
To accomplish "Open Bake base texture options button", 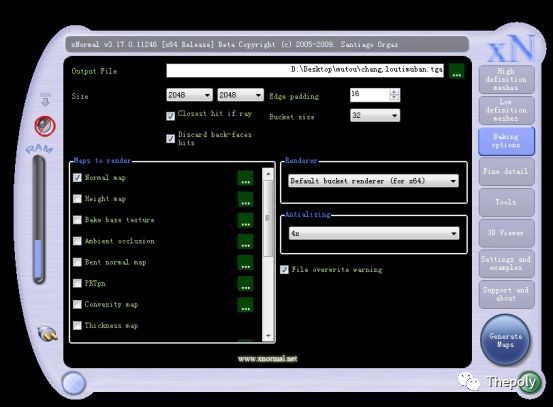I will click(x=245, y=220).
